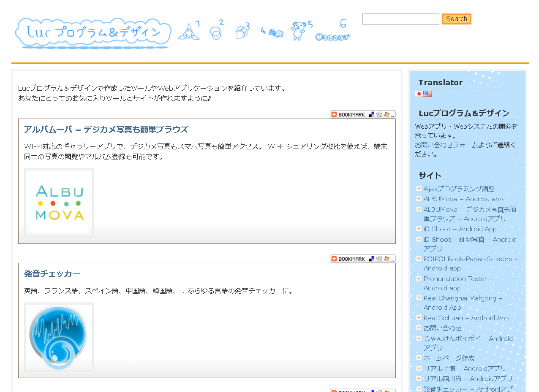Switch language with the US flag icon

427,94
